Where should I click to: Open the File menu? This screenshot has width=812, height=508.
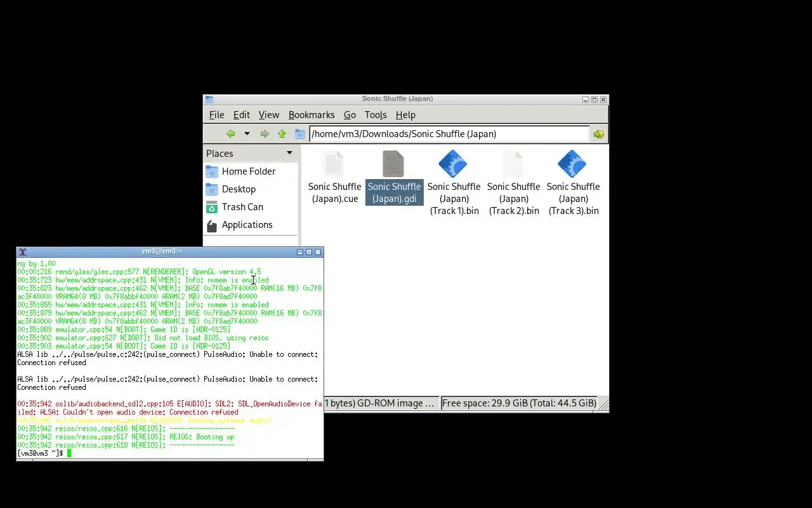216,115
